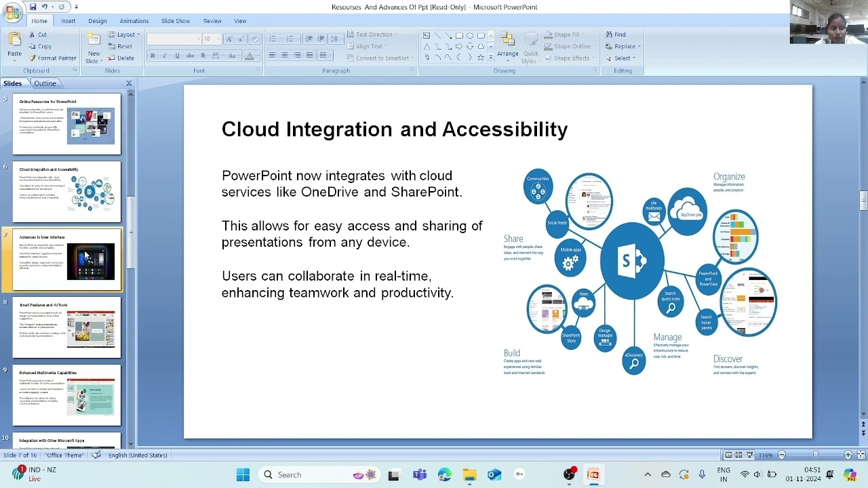
Task: Toggle Italic formatting
Action: click(x=164, y=56)
